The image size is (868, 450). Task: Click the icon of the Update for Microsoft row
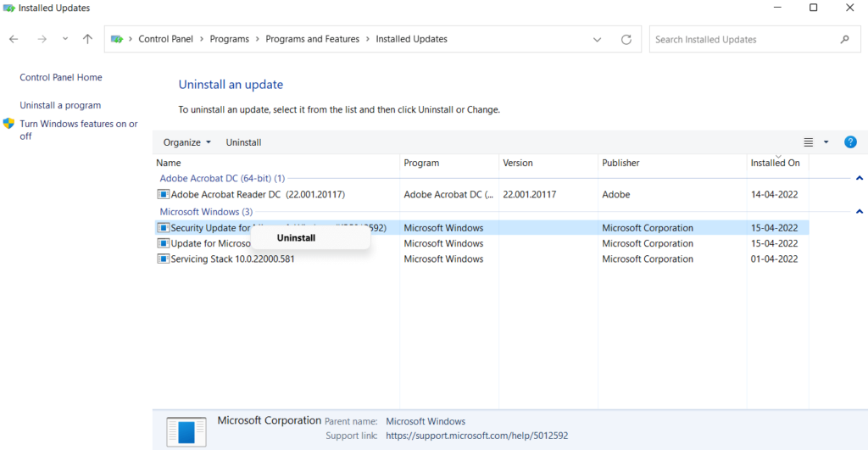163,243
